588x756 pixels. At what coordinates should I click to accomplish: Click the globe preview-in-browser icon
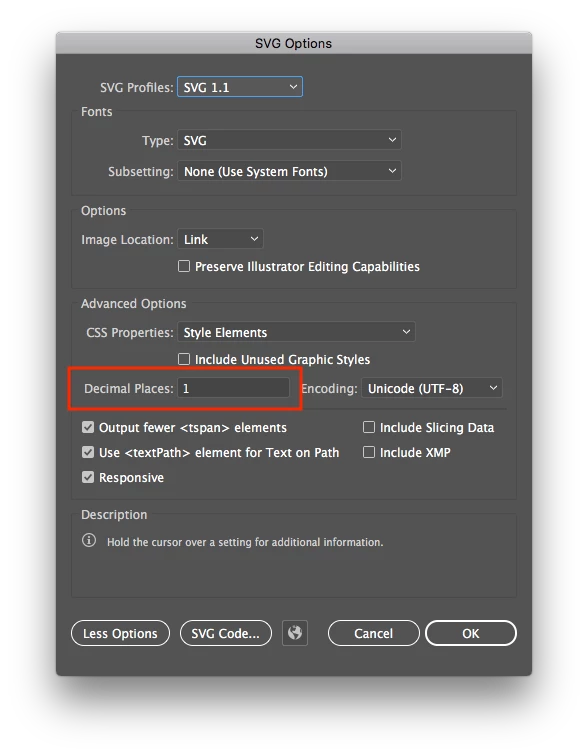click(294, 633)
